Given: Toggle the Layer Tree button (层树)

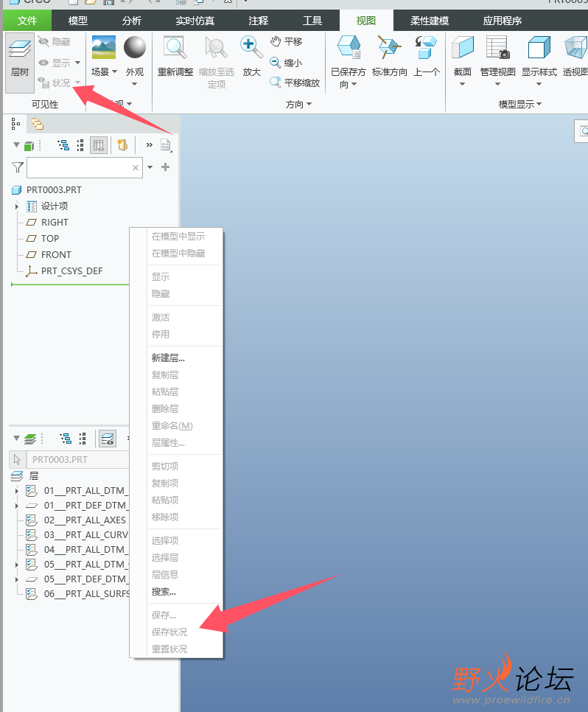Looking at the screenshot, I should point(20,63).
